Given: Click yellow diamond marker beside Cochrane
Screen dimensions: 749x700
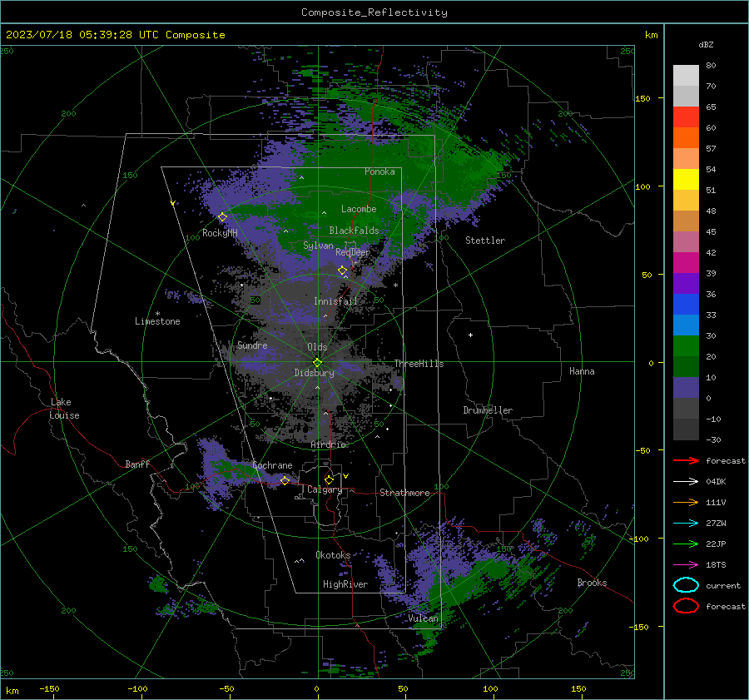Looking at the screenshot, I should coord(285,480).
